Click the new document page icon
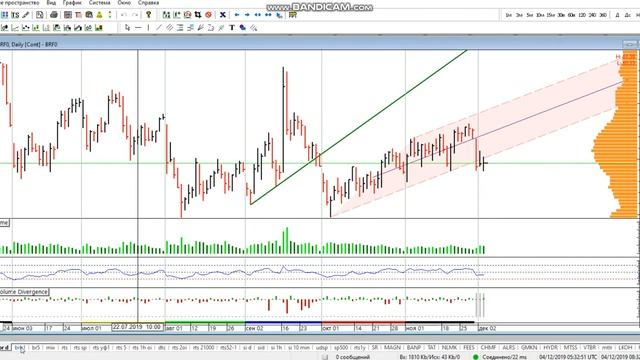The image size is (640, 360). (40, 15)
